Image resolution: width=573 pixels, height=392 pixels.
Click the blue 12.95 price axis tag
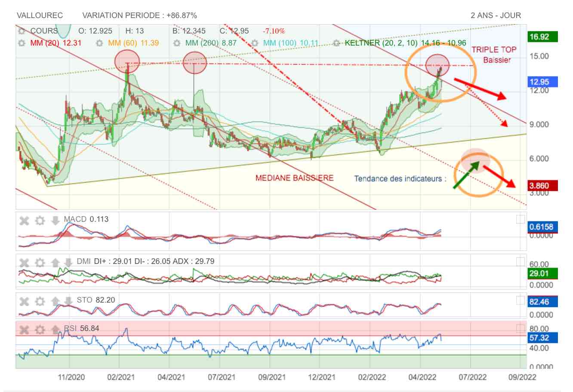[542, 82]
